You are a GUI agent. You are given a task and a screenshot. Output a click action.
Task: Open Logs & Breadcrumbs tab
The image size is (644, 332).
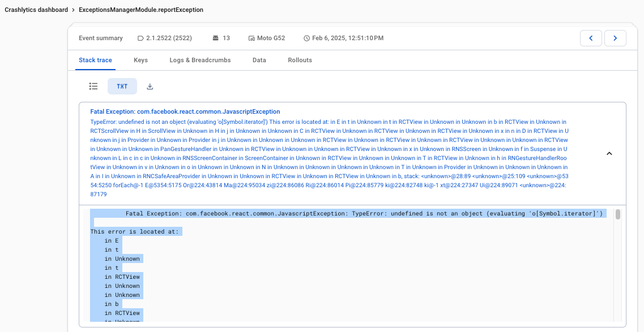200,60
